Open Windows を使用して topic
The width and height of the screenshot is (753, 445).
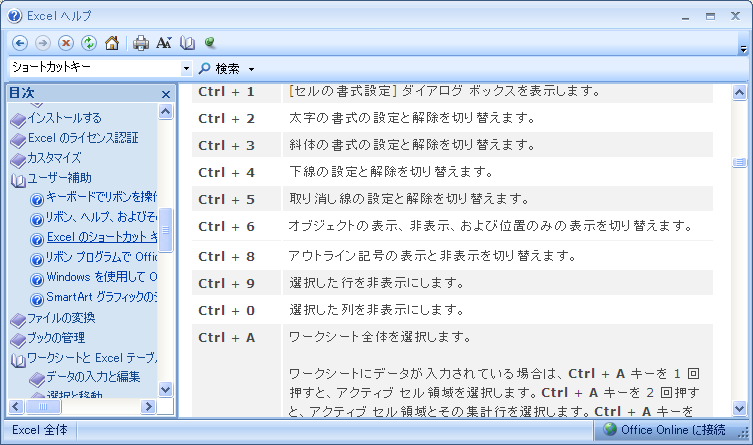[101, 277]
